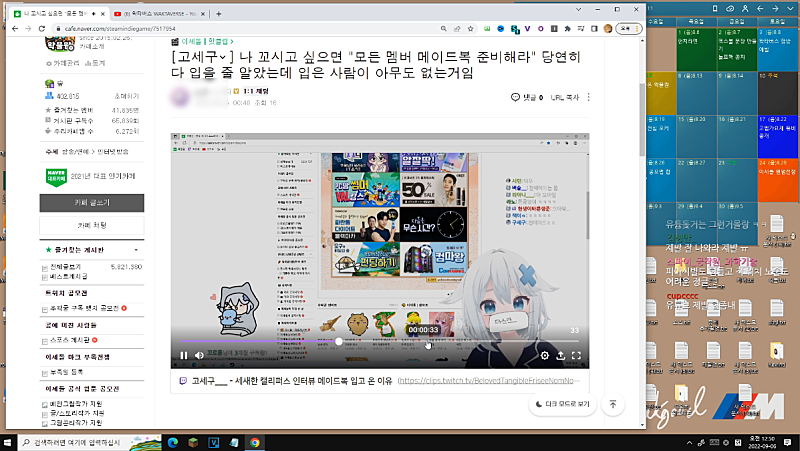Open the Minecraft icon in the taskbar
Screen dimensions: 800x451
pyautogui.click(x=190, y=441)
